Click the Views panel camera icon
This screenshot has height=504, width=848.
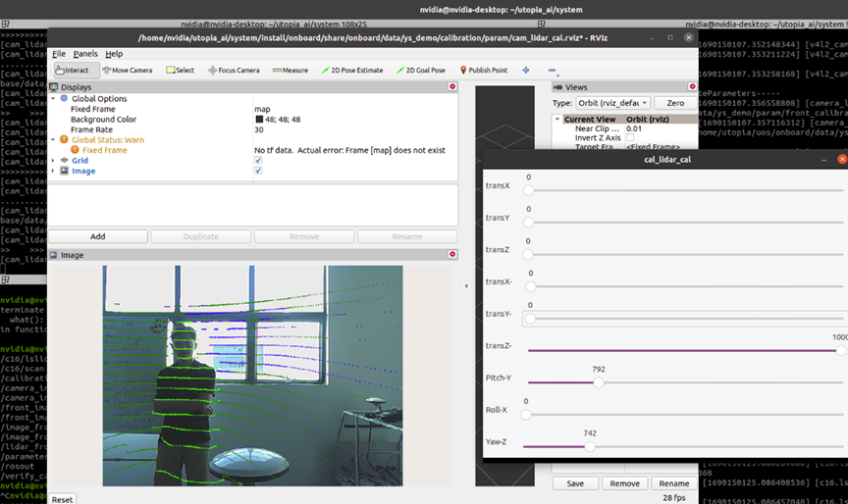click(x=557, y=87)
